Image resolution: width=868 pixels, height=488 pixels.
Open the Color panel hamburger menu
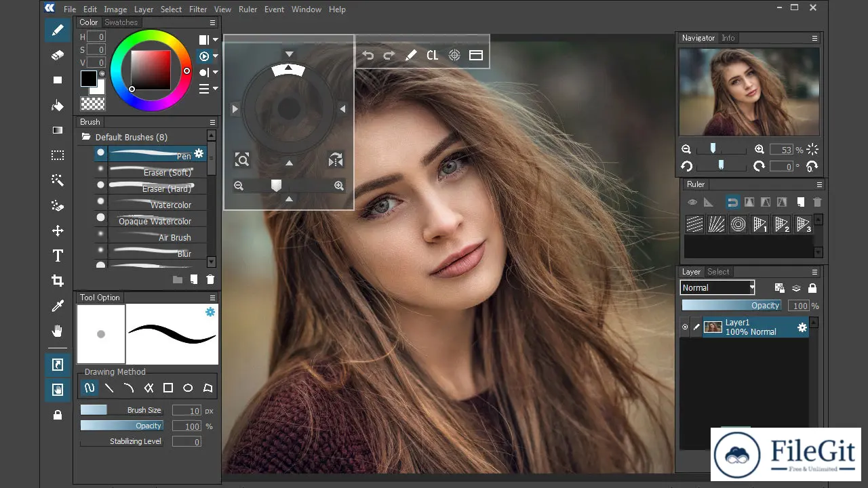click(x=212, y=22)
